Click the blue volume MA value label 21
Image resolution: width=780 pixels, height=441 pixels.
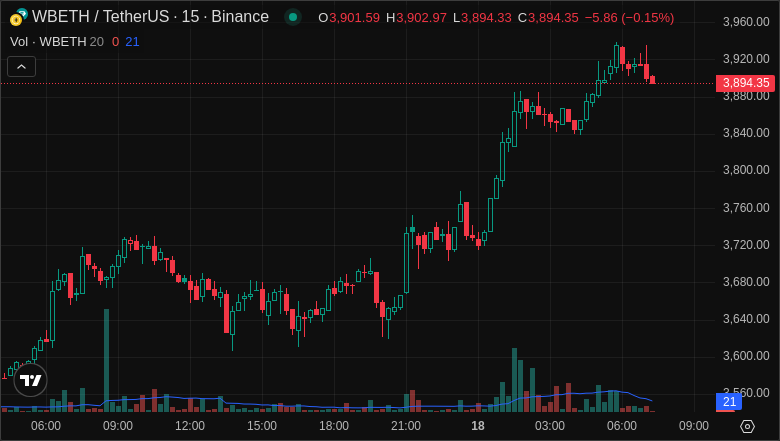coord(729,402)
